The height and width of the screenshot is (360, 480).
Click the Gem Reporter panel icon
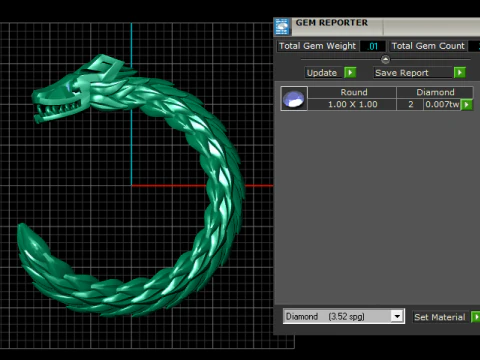pyautogui.click(x=282, y=27)
